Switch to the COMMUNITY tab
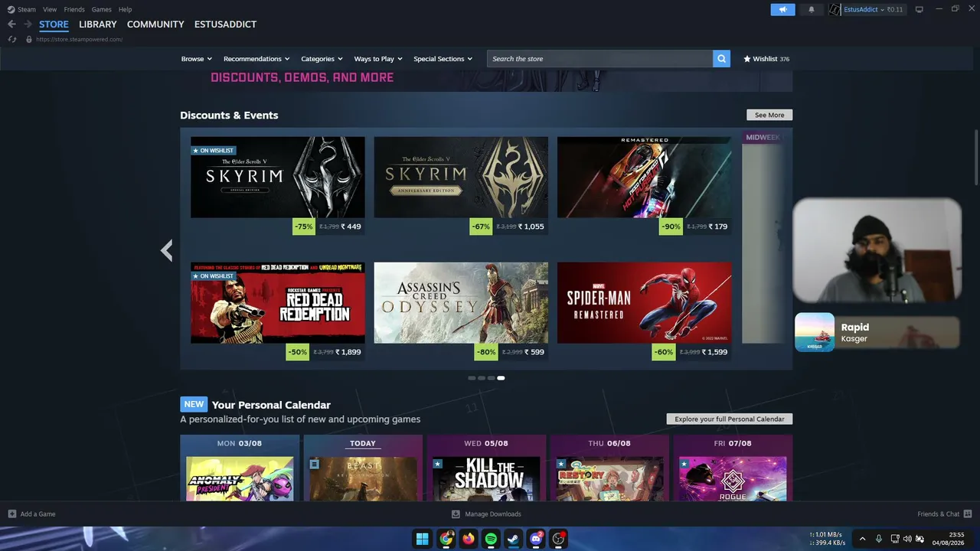 coord(155,24)
